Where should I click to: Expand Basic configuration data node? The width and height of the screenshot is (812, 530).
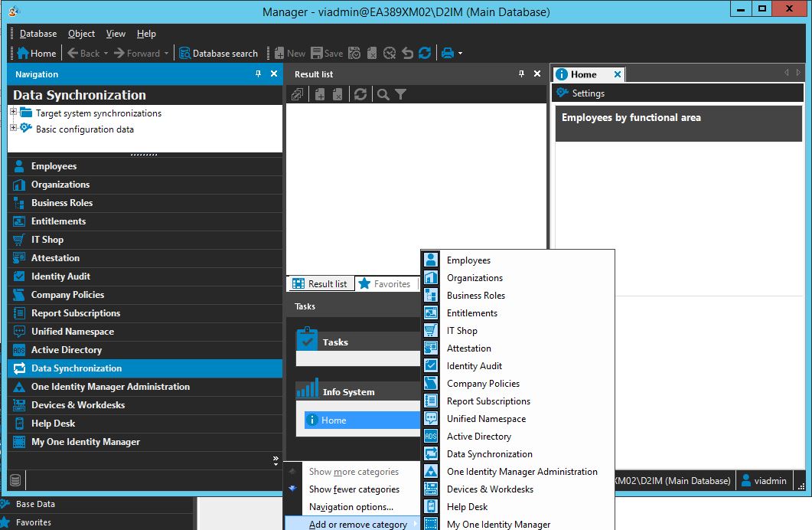[x=14, y=127]
